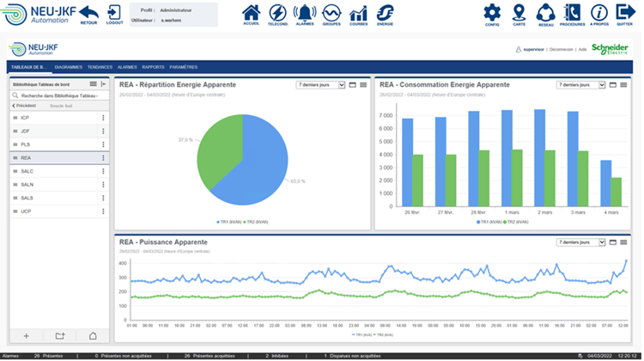The image size is (644, 361).
Task: Open the options menu for the SALC dashboard
Action: coord(103,171)
